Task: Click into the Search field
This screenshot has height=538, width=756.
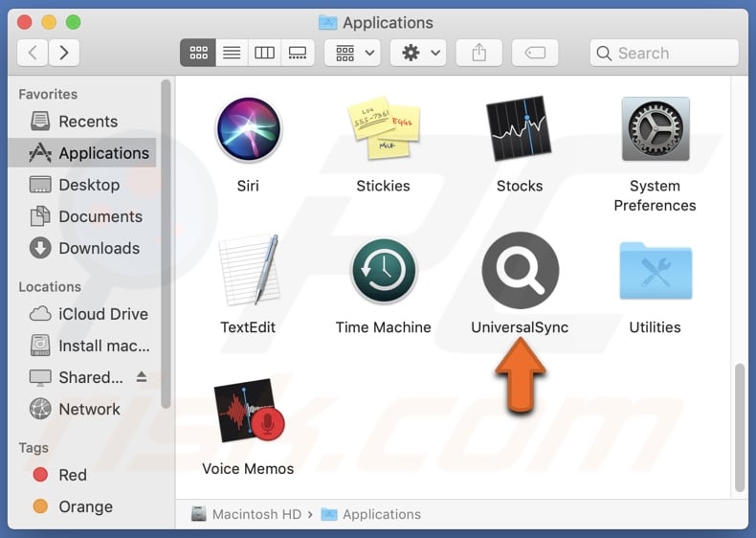Action: pyautogui.click(x=664, y=53)
